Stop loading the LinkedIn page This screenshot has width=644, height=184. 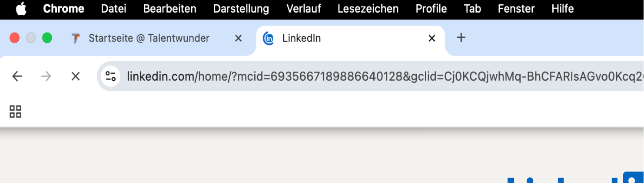tap(76, 76)
